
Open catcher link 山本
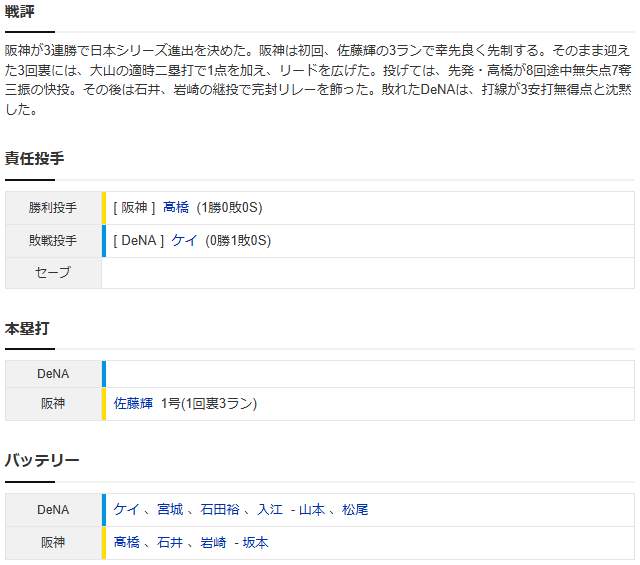(312, 509)
